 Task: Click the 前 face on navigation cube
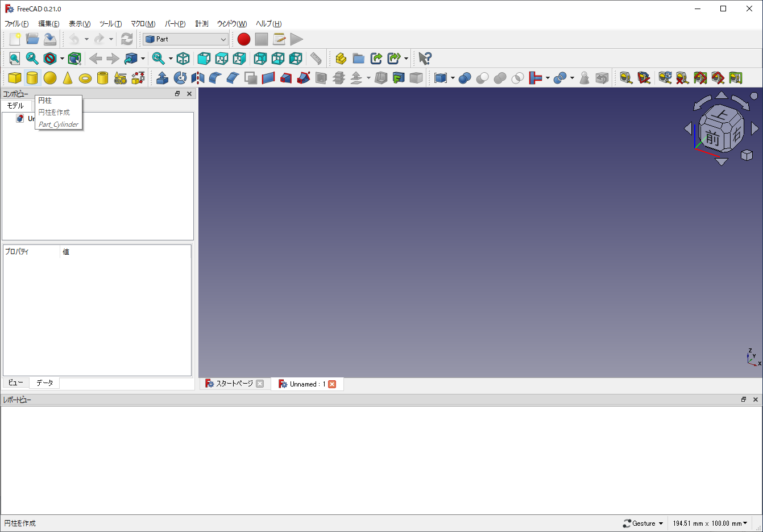712,138
